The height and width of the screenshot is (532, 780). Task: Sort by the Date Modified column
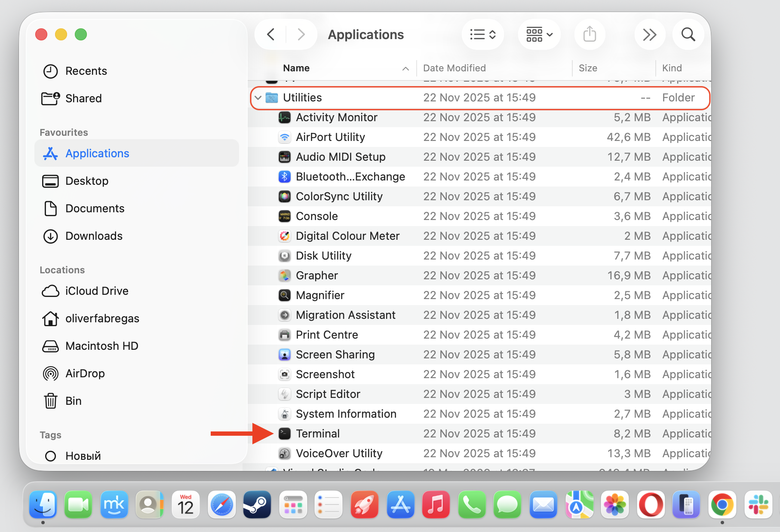(454, 68)
